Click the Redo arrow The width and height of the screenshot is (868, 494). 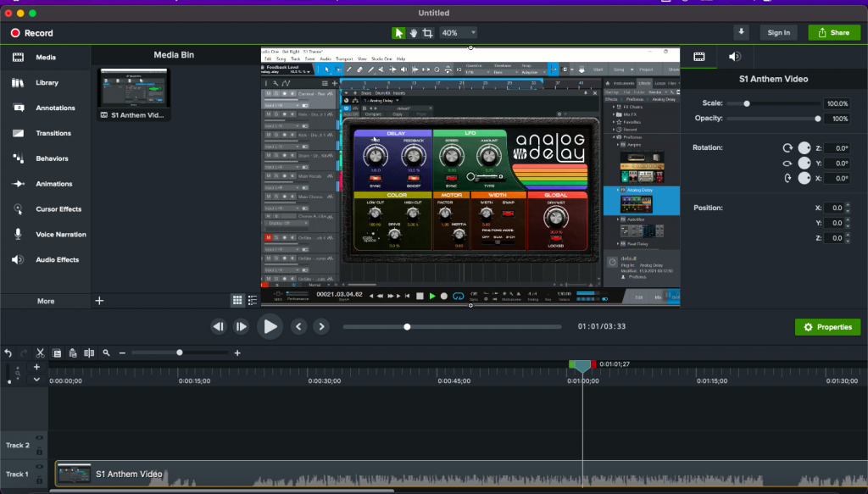pos(24,353)
